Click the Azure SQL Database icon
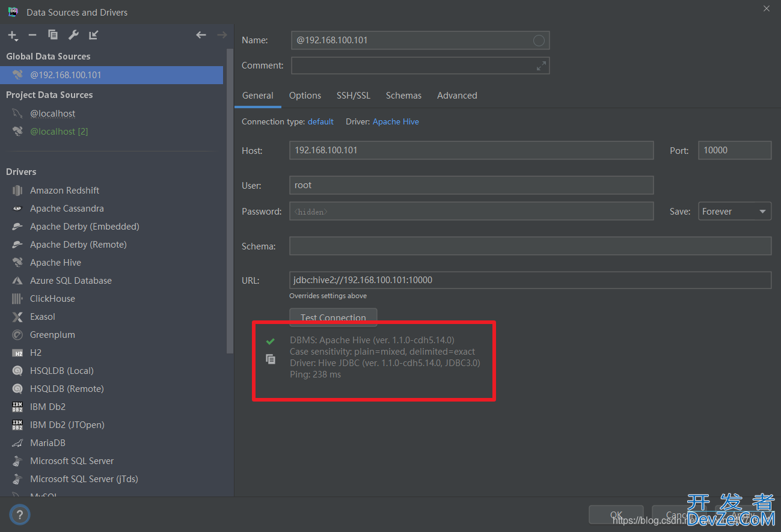The width and height of the screenshot is (781, 532). (x=17, y=281)
